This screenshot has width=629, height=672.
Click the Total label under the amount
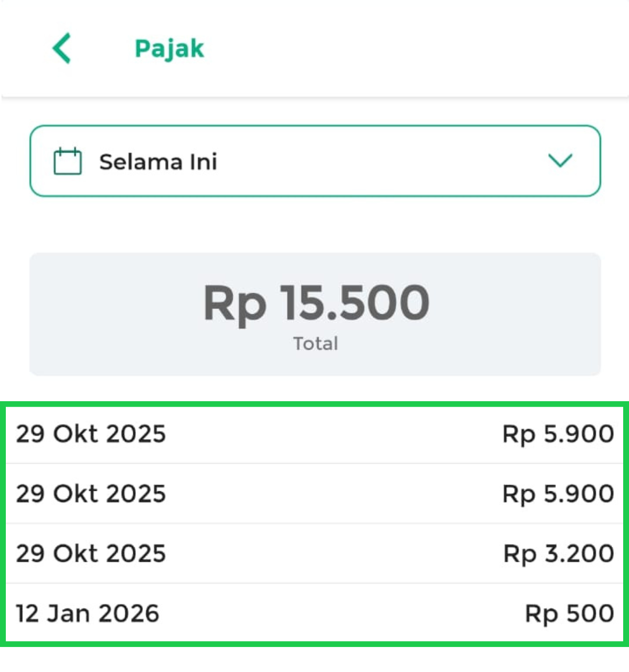pyautogui.click(x=316, y=344)
